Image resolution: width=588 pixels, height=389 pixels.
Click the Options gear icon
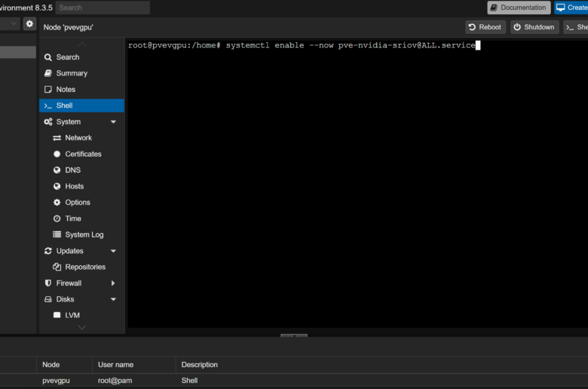tap(57, 202)
